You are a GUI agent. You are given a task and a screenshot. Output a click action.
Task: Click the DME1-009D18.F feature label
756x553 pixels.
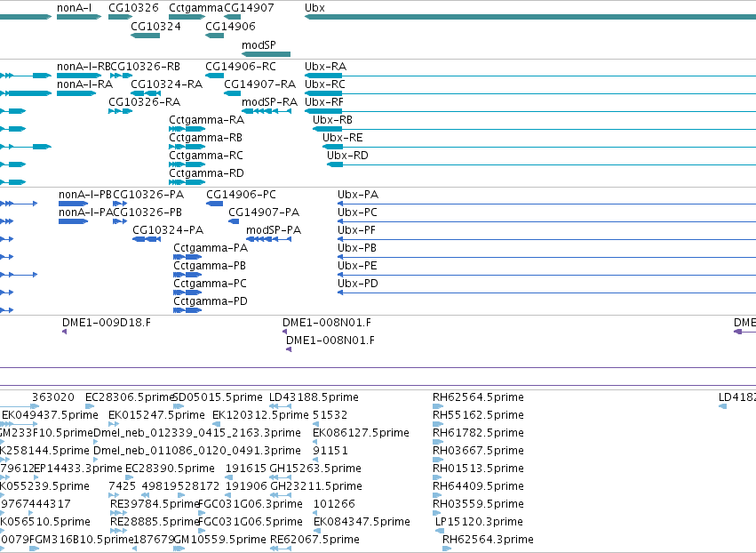click(107, 323)
